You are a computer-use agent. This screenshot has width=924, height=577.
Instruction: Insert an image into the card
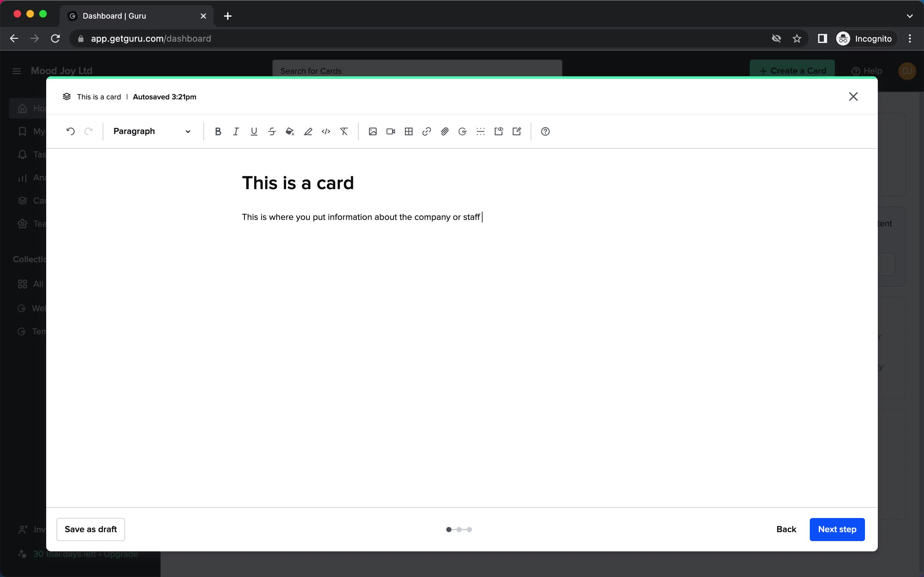click(x=372, y=131)
